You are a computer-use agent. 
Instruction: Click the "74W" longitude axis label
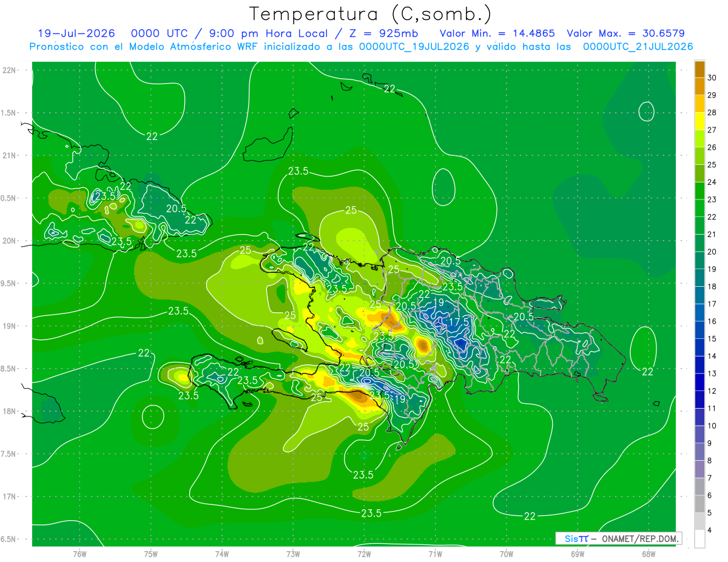222,554
